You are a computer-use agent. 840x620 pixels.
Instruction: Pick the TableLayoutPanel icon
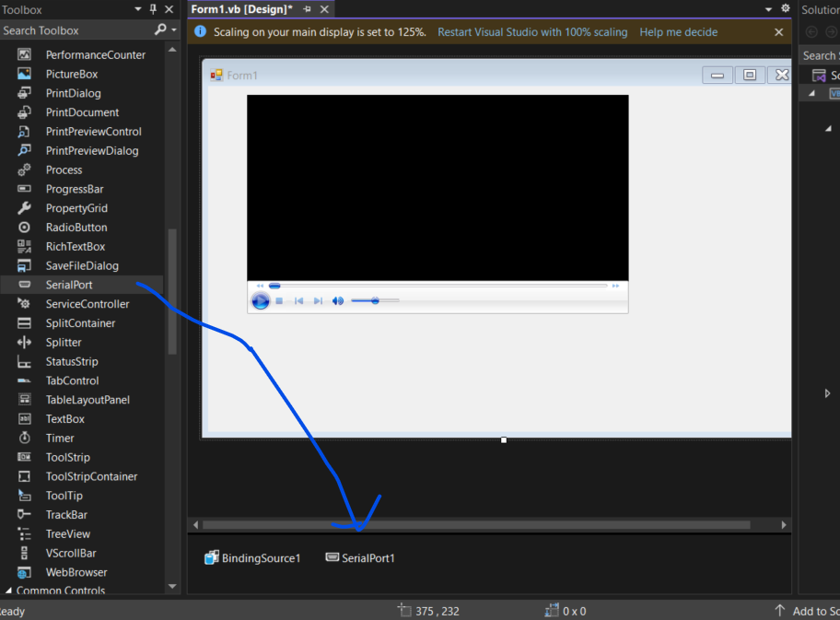click(x=24, y=399)
